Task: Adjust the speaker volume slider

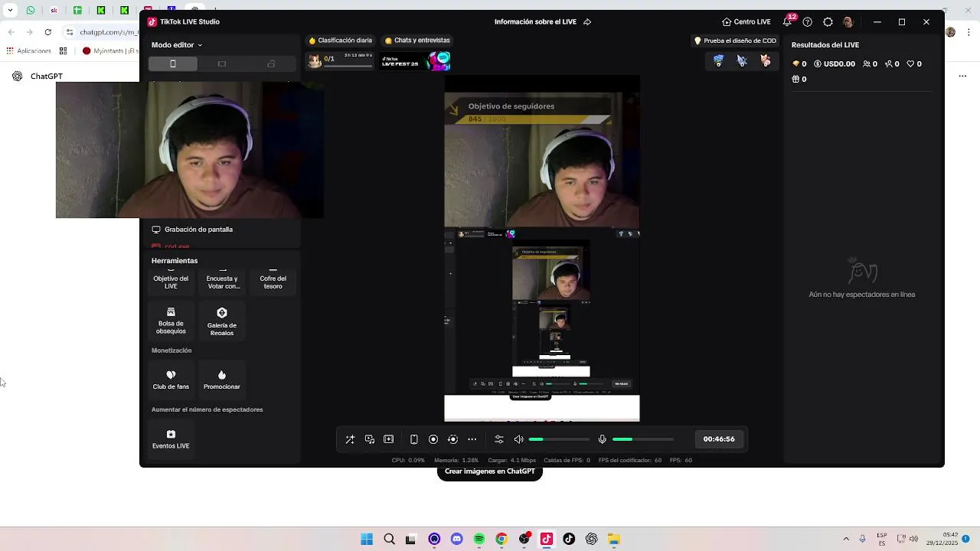Action: tap(560, 439)
